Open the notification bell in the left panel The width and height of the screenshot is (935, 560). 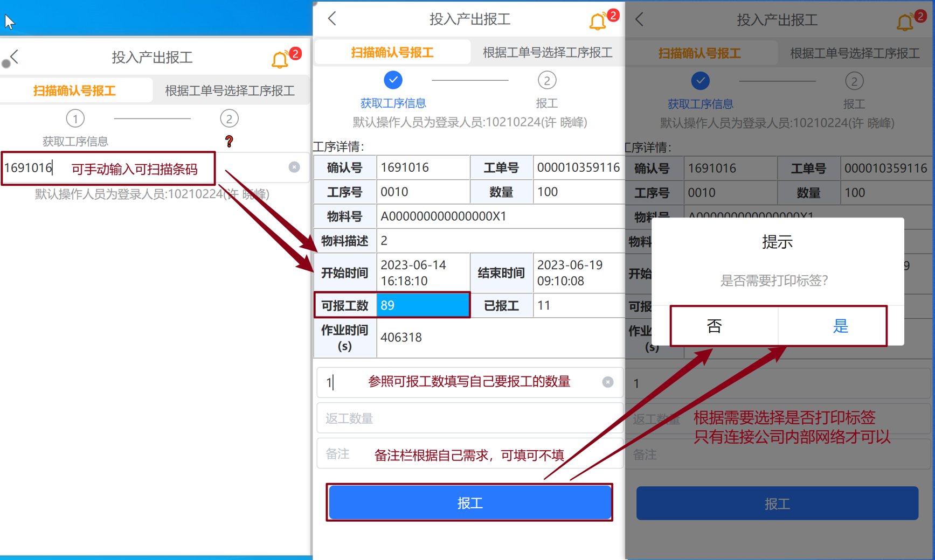click(x=280, y=59)
